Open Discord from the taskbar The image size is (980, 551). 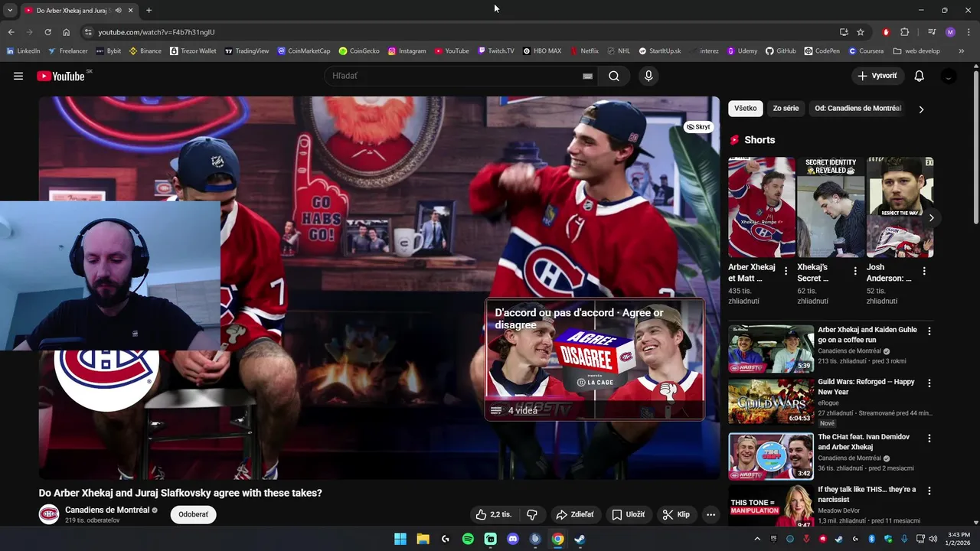(513, 539)
